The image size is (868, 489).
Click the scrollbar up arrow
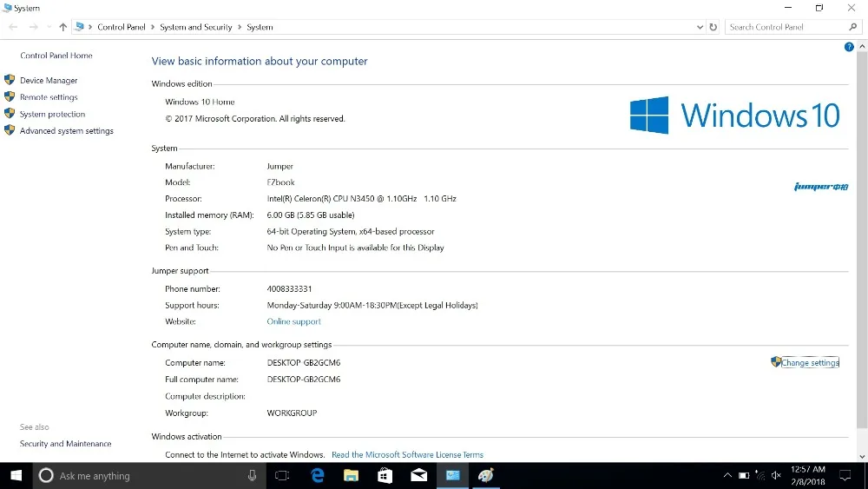pos(862,47)
